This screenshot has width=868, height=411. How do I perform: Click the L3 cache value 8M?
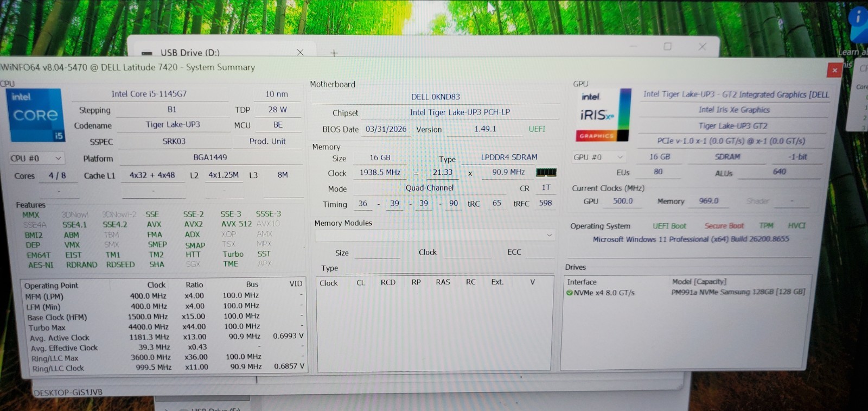283,175
